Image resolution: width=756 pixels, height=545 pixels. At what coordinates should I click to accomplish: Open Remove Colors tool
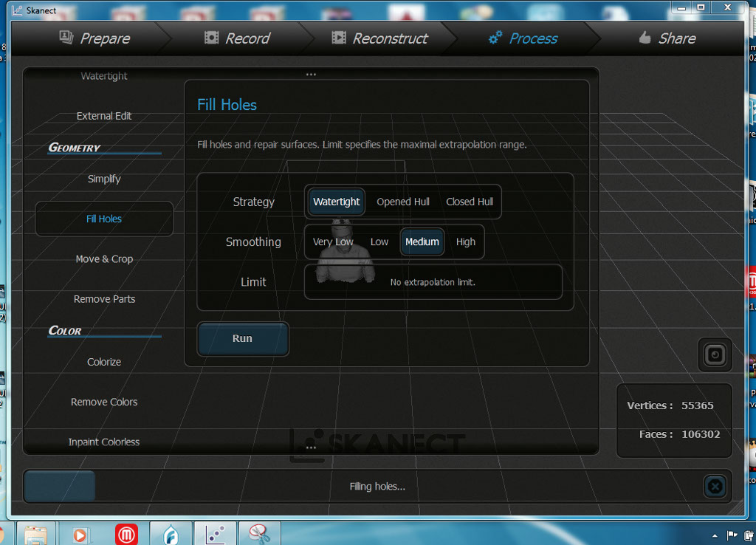coord(104,402)
